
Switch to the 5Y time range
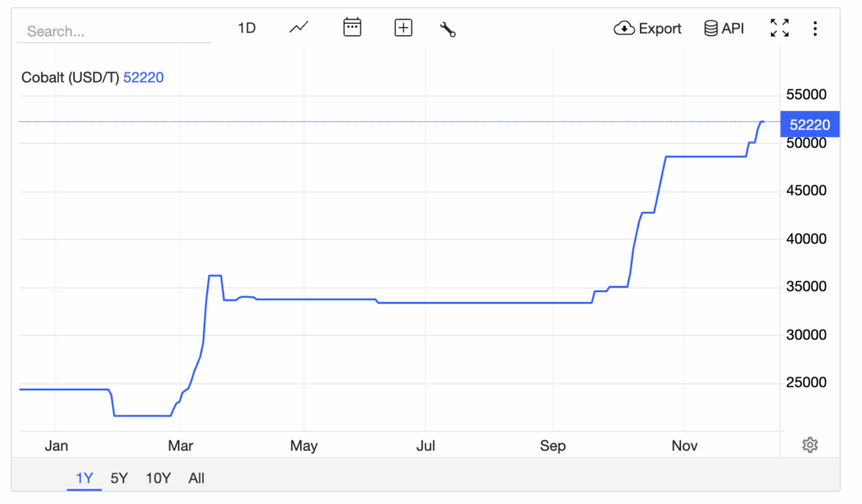tap(120, 478)
